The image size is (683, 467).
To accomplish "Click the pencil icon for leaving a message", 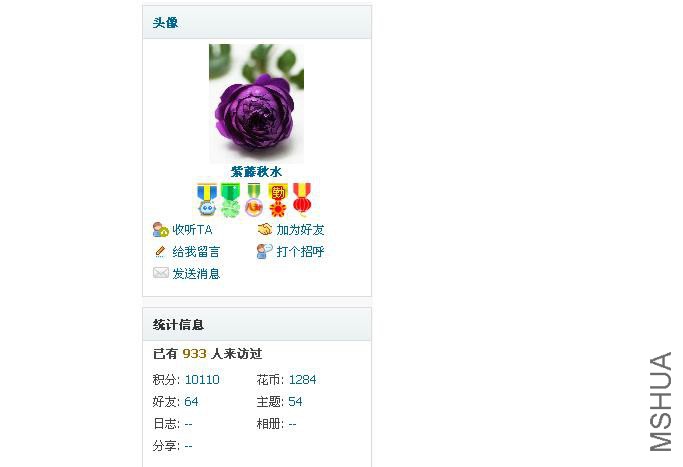I will coord(160,251).
